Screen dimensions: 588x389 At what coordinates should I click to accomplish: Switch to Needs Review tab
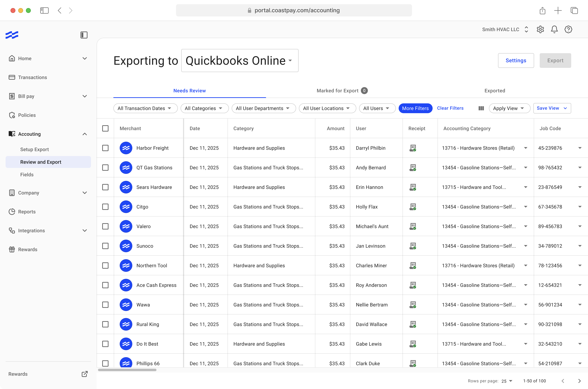coord(189,91)
